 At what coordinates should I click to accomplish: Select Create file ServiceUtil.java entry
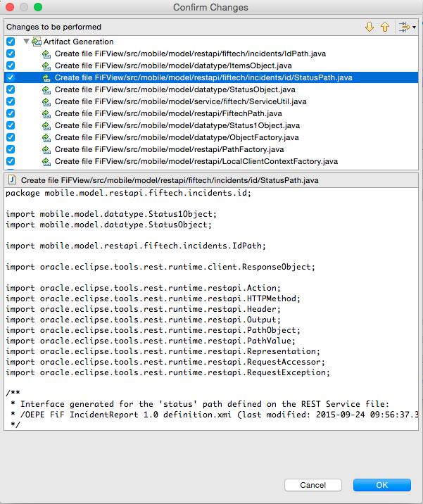point(181,101)
